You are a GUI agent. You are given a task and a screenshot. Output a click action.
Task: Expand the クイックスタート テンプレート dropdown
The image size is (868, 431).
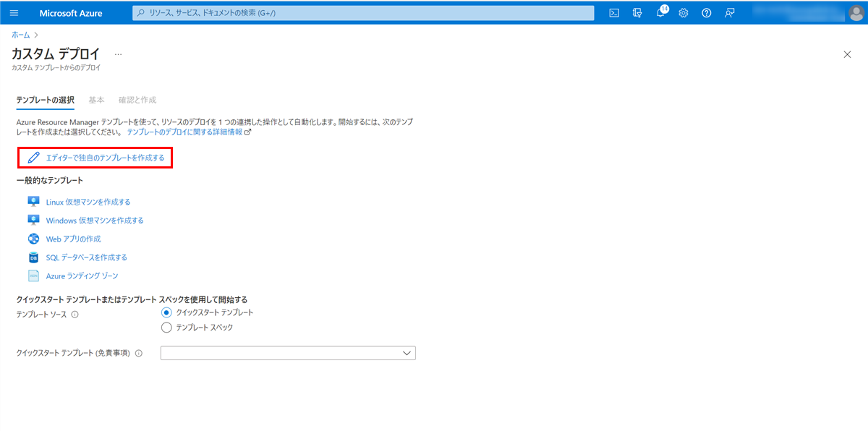pyautogui.click(x=288, y=353)
